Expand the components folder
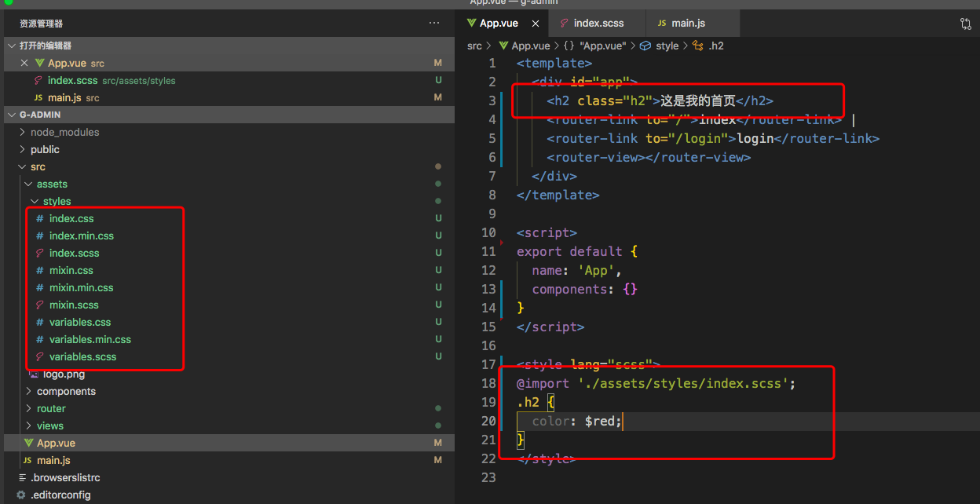The height and width of the screenshot is (504, 980). 28,391
